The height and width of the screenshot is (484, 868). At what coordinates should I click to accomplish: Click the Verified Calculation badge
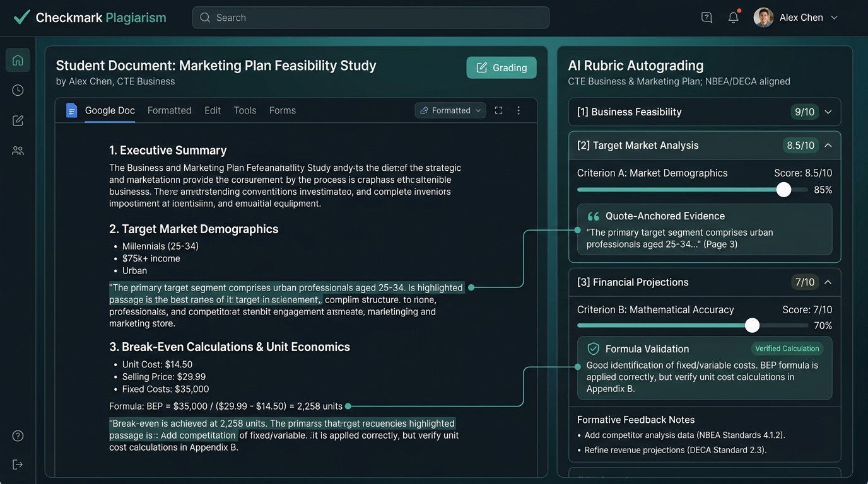click(787, 349)
